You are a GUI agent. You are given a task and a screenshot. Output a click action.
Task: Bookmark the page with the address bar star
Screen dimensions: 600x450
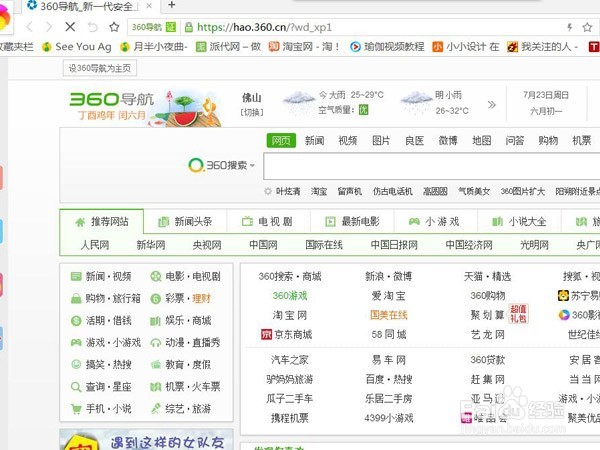pyautogui.click(x=587, y=27)
